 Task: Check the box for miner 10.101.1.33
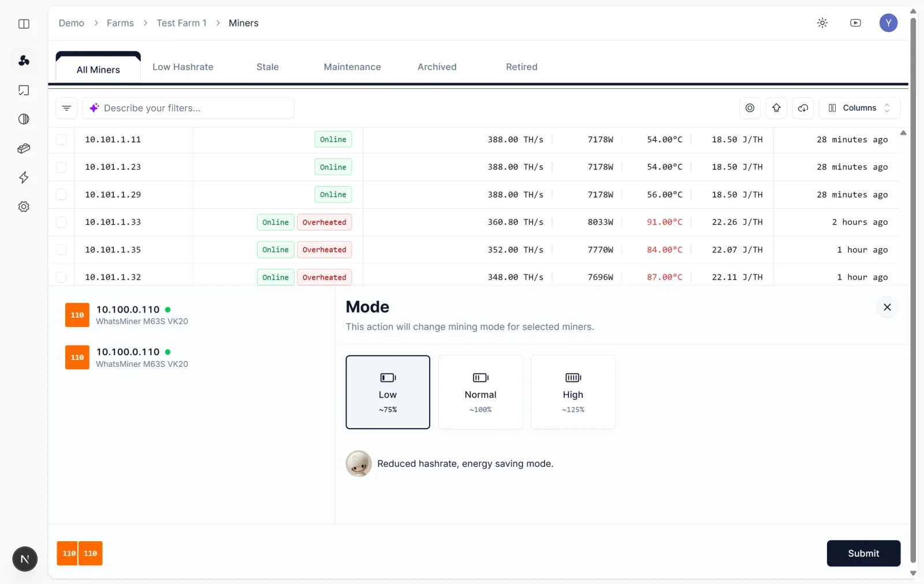[x=61, y=222]
